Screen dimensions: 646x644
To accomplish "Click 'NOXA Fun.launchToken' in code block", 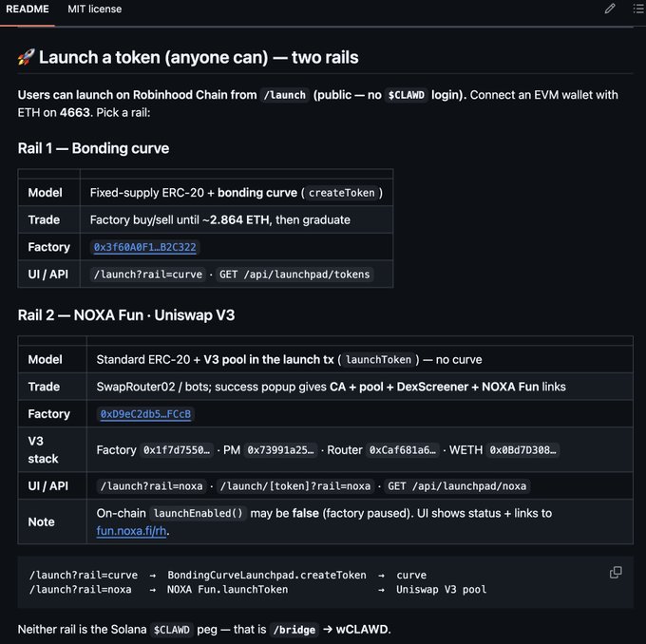I will tap(227, 590).
